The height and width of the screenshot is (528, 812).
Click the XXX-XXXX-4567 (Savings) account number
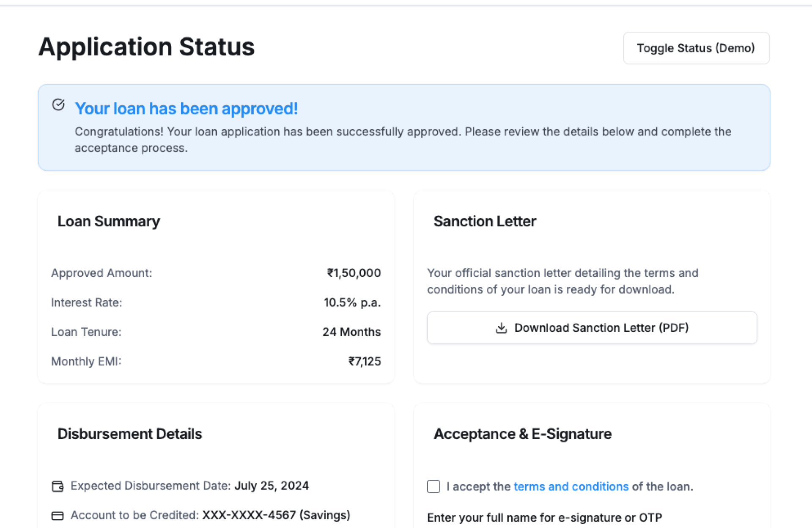[276, 515]
